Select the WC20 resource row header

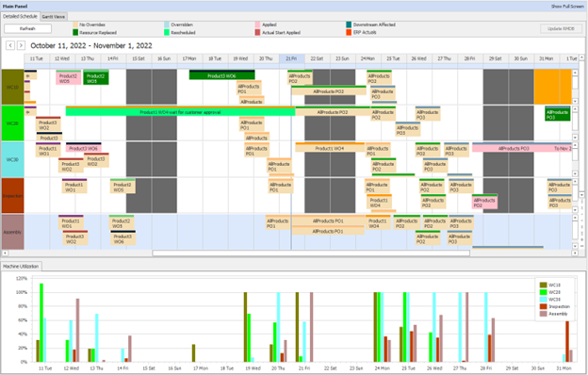pos(13,123)
